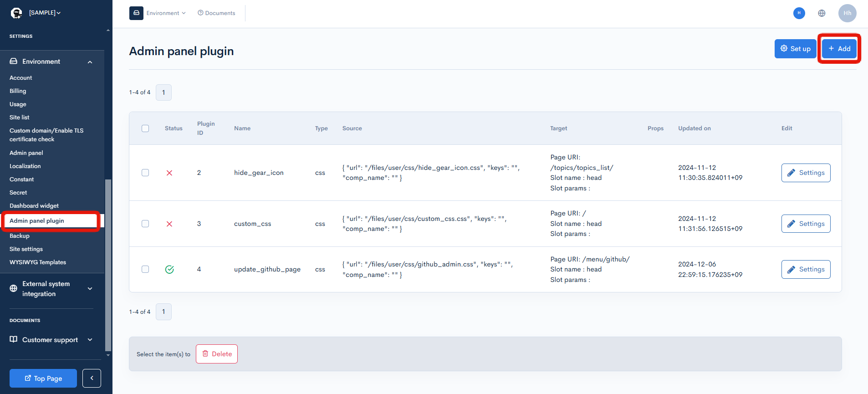The image size is (868, 394).
Task: Open Dashboard widget in sidebar
Action: pyautogui.click(x=34, y=206)
